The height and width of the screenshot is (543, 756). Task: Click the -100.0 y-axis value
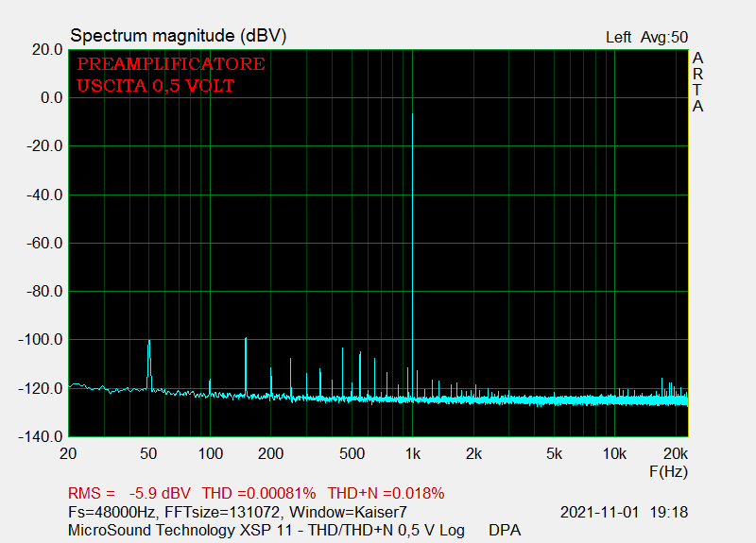pos(41,340)
